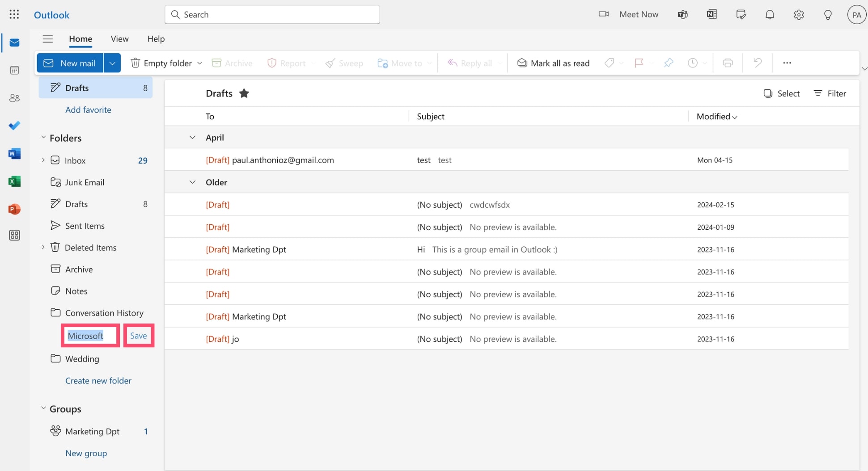Open the Wedding folder
This screenshot has width=868, height=471.
tap(95, 359)
